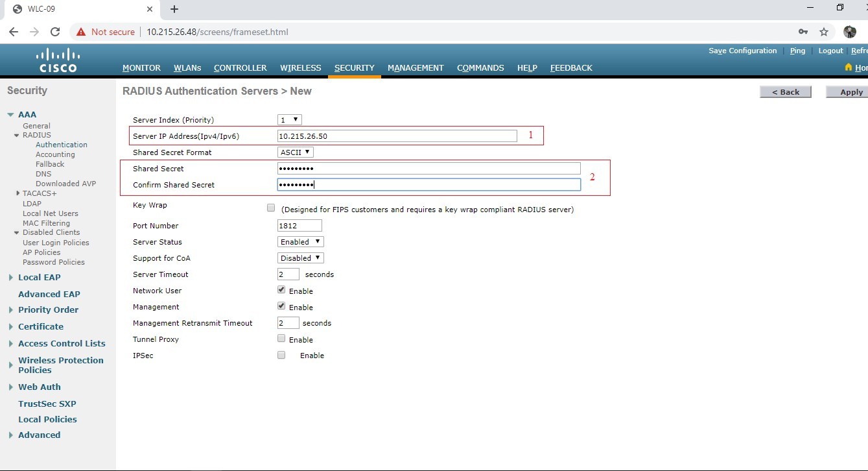
Task: Click the Logout link
Action: (831, 51)
